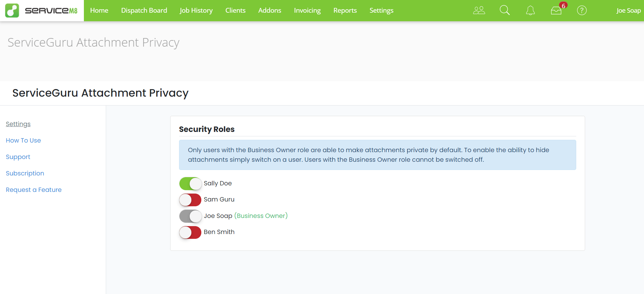644x294 pixels.
Task: Open the Joe Soap account menu
Action: [629, 11]
